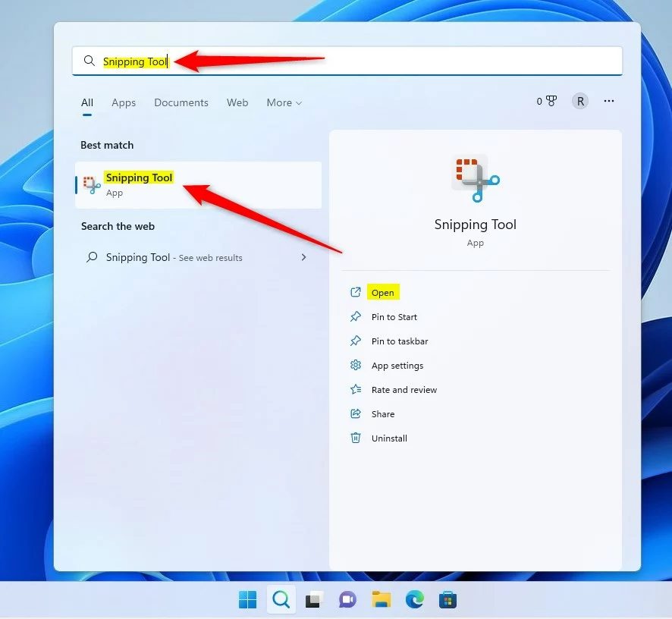Open Snipping Tool web results entry
This screenshot has height=619, width=672.
[x=199, y=257]
